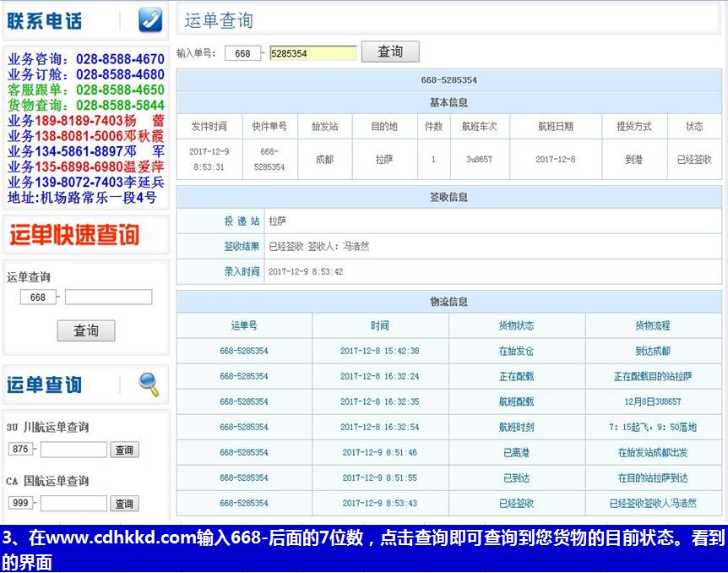Focus the yellow waybill number field containing 5285354

pyautogui.click(x=313, y=53)
